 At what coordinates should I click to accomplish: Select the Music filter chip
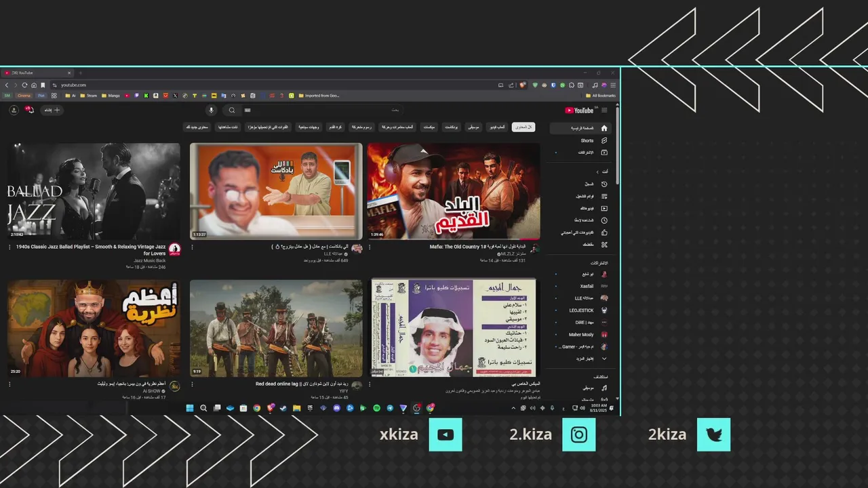tap(473, 127)
